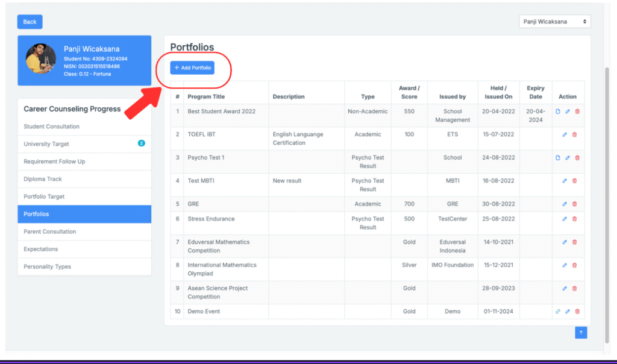The image size is (617, 364).
Task: Open the Best Student Award 2022 document icon
Action: coord(558,111)
